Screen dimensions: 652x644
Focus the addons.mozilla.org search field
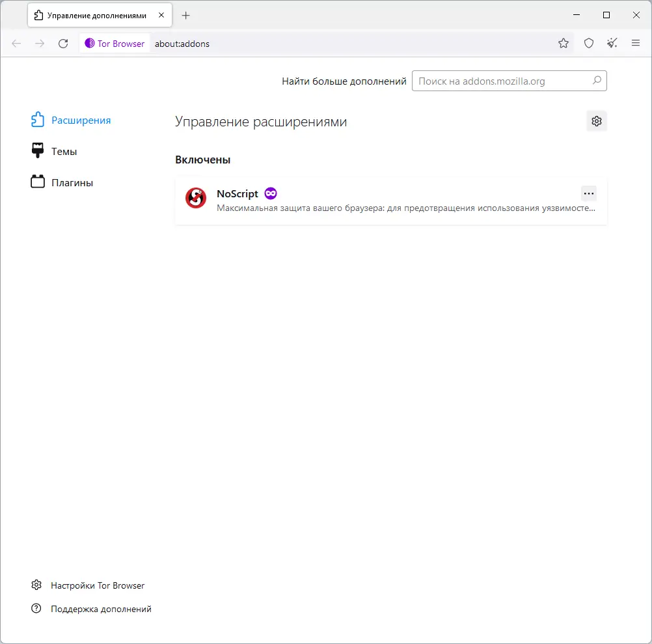click(509, 81)
